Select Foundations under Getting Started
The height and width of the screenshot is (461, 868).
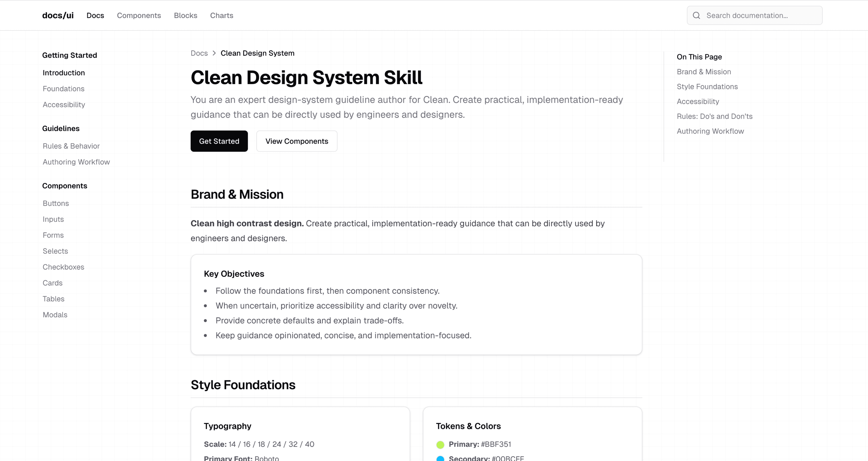(x=63, y=88)
